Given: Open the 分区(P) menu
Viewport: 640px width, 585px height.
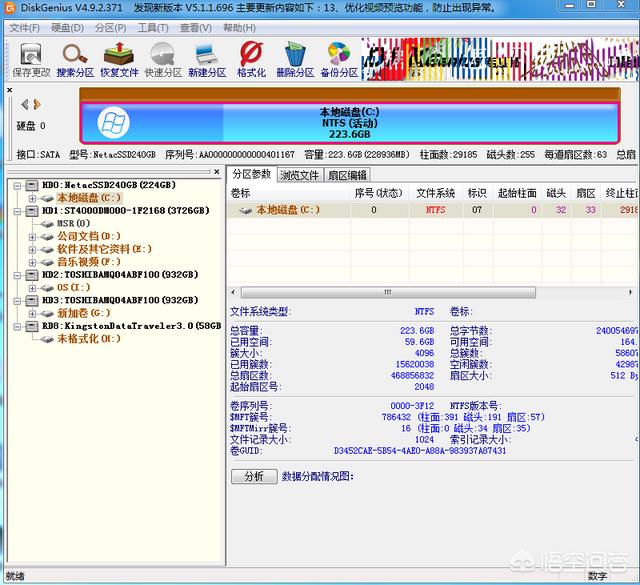Looking at the screenshot, I should pyautogui.click(x=110, y=28).
